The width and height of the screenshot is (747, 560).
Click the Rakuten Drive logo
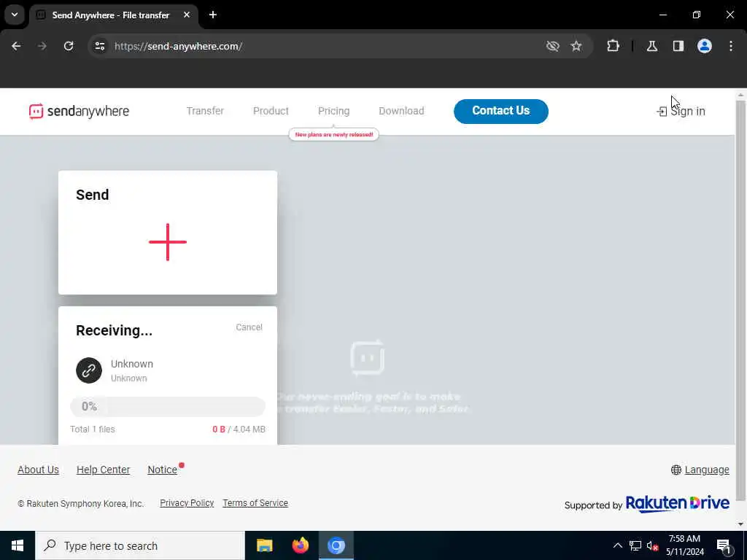678,504
